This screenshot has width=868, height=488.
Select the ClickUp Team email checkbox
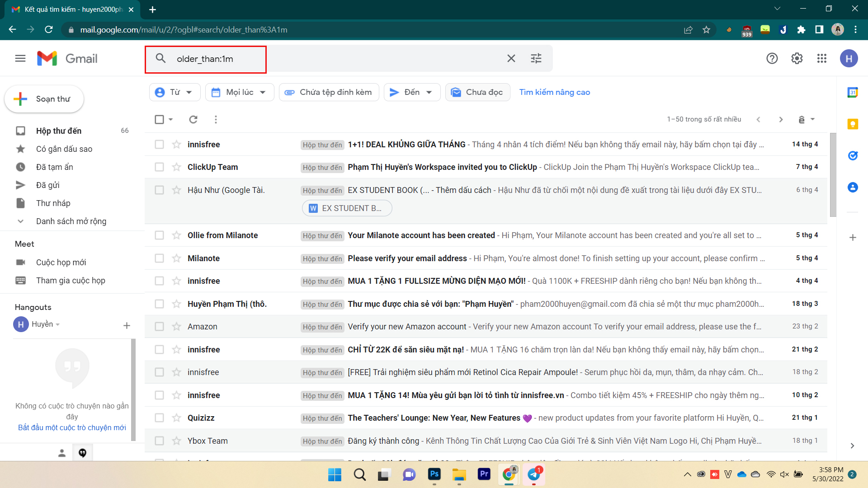point(159,167)
